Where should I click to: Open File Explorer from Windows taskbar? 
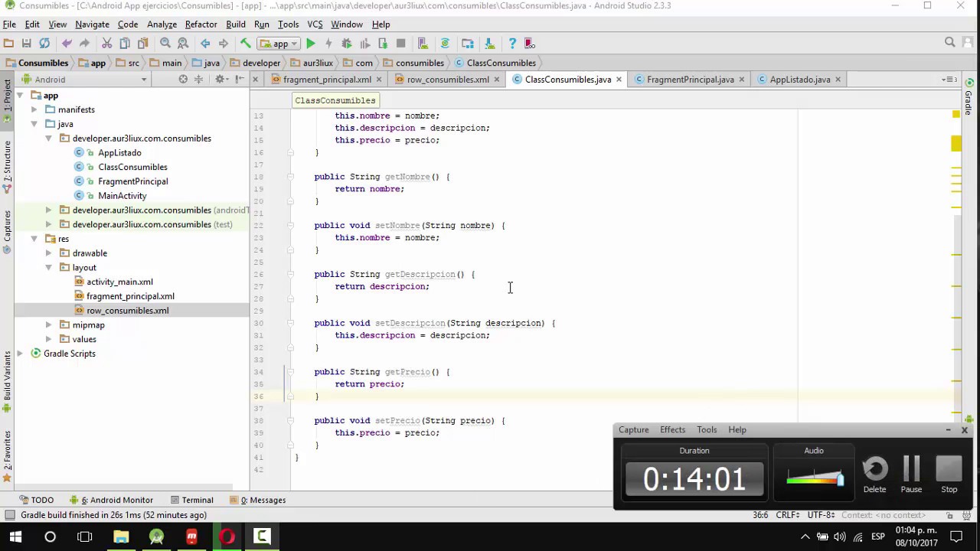coord(121,537)
